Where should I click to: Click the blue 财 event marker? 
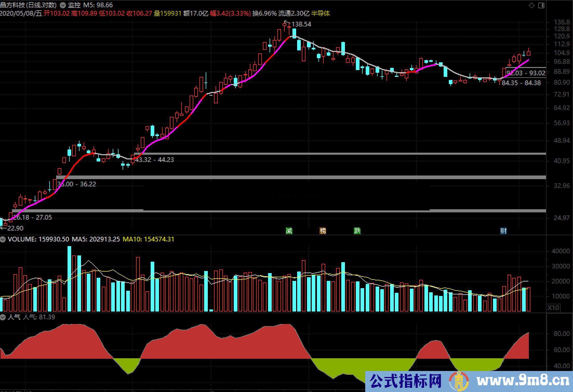[503, 231]
